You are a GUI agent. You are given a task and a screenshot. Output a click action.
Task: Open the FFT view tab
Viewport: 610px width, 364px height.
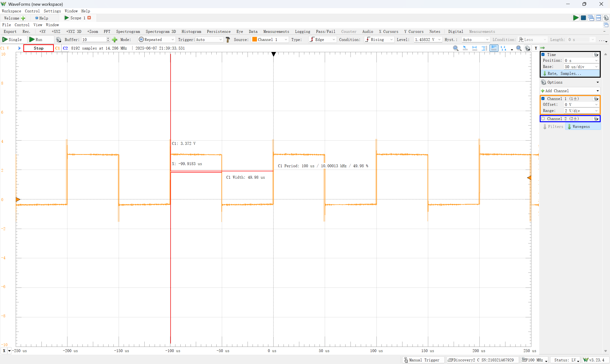[x=107, y=31]
